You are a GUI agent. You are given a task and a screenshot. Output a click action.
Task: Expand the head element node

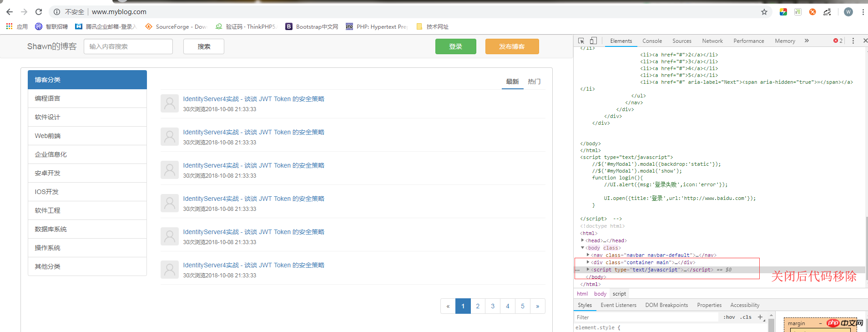pyautogui.click(x=582, y=240)
